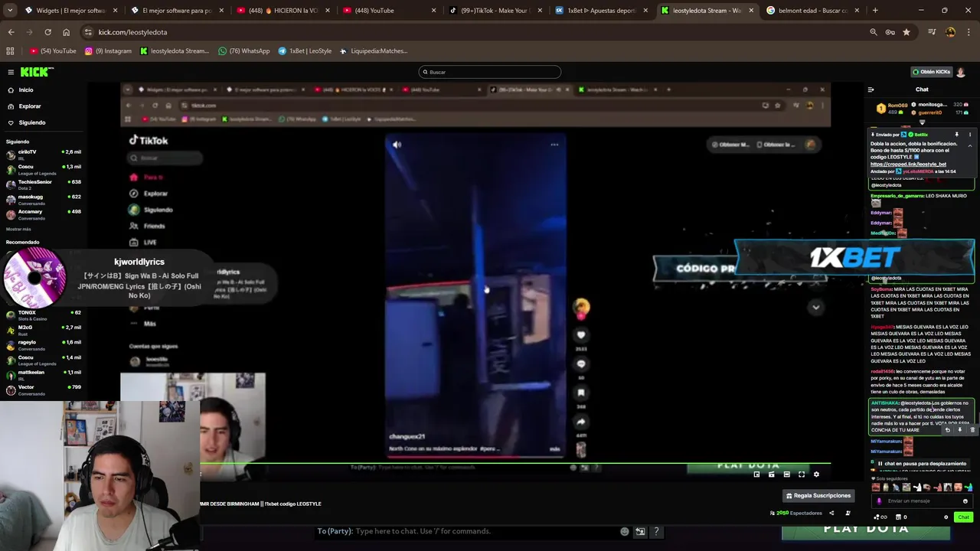Open chat settings gear
The height and width of the screenshot is (551, 980).
tap(946, 517)
